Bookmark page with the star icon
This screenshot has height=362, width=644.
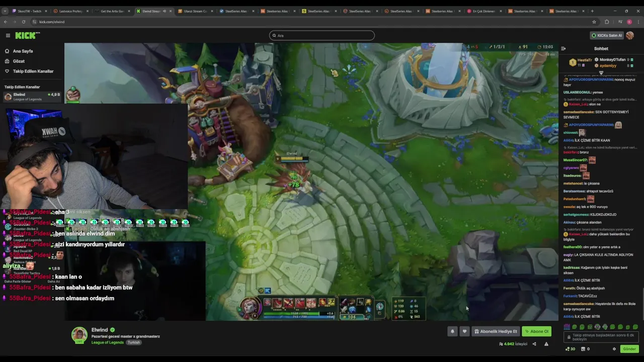(x=594, y=22)
